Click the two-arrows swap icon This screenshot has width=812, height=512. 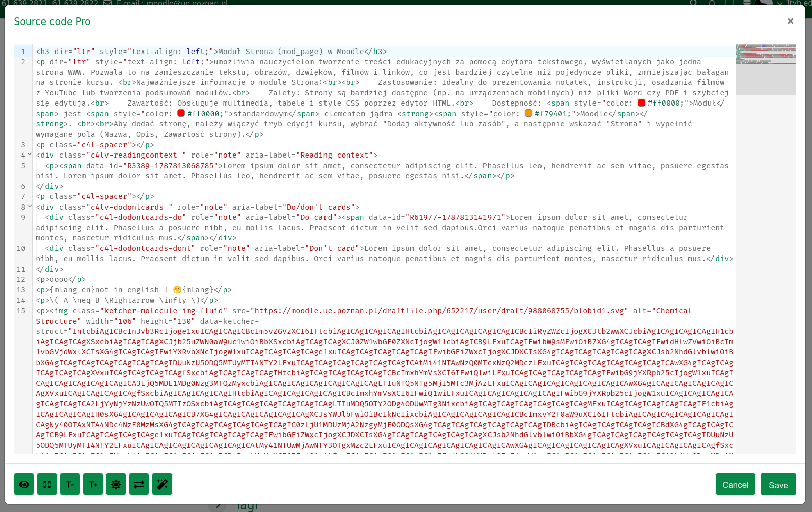[x=139, y=484]
